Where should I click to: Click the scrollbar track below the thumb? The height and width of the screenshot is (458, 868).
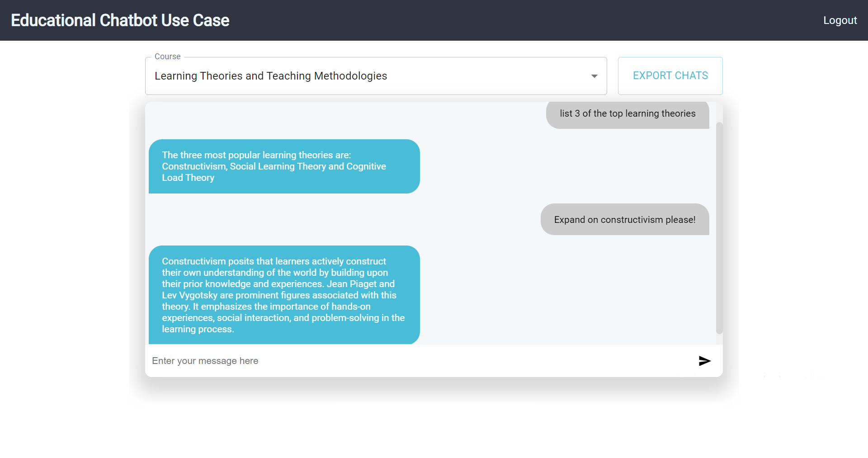point(719,339)
